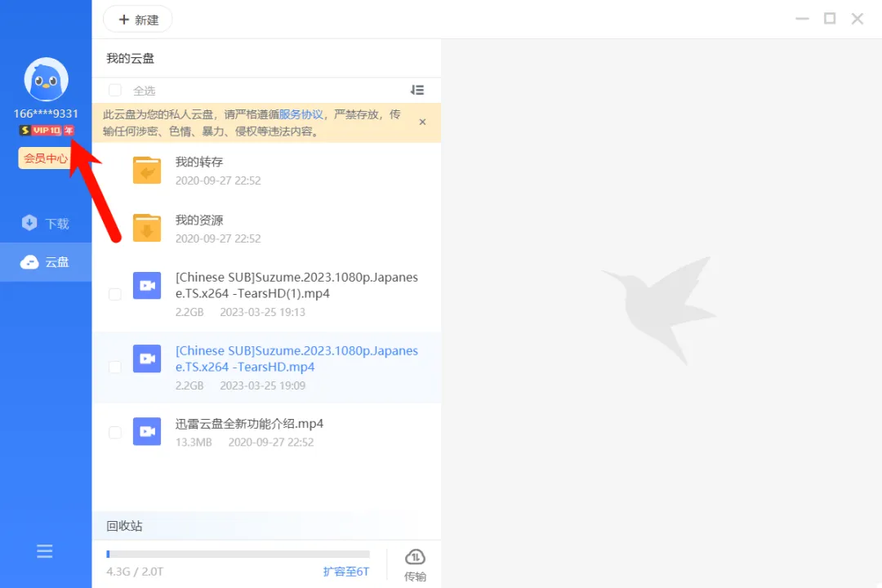Viewport: 882px width, 588px height.
Task: Check the TearsHD(1).mp4 file checkbox
Action: pos(115,294)
